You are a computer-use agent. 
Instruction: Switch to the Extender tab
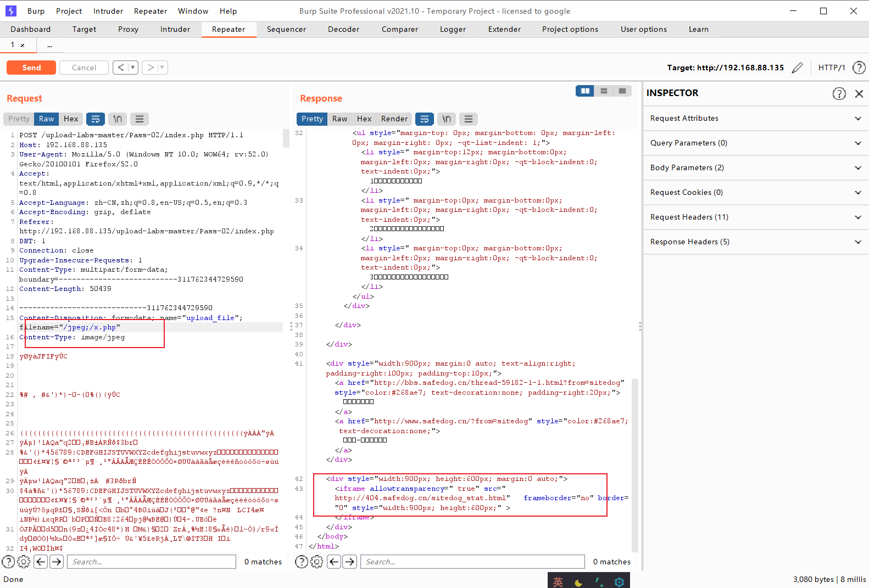[x=504, y=30]
